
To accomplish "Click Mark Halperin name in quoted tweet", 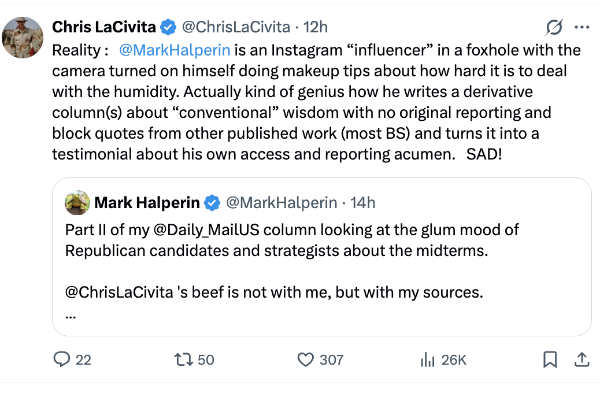I will point(147,202).
